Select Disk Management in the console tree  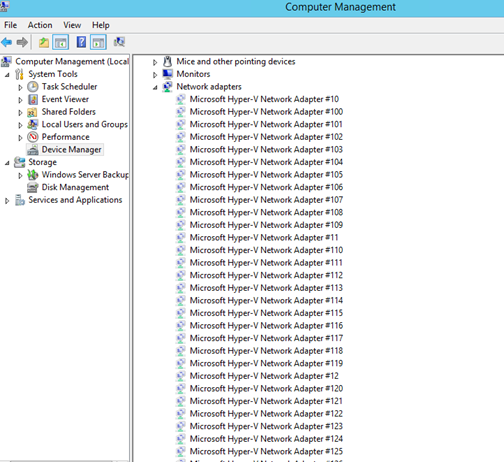75,187
